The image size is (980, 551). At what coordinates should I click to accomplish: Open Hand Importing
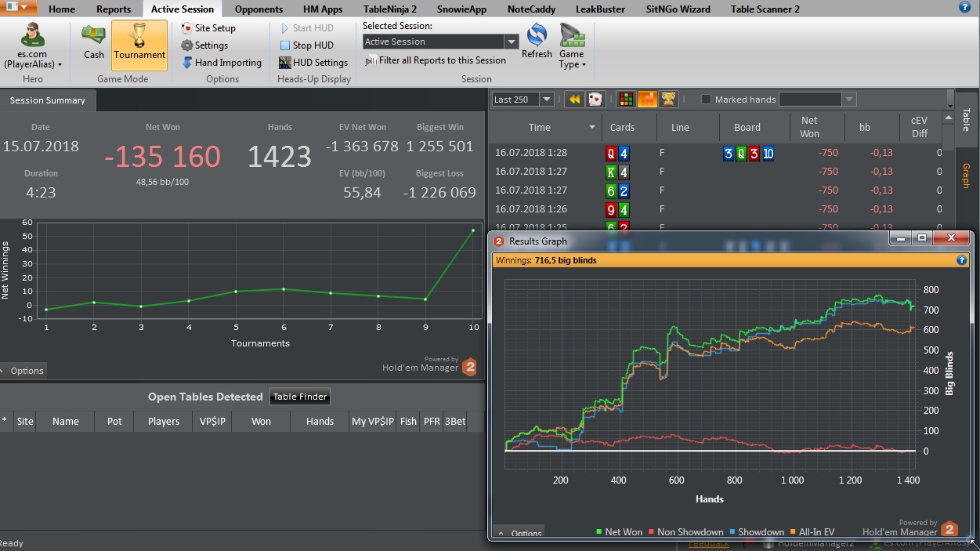221,63
